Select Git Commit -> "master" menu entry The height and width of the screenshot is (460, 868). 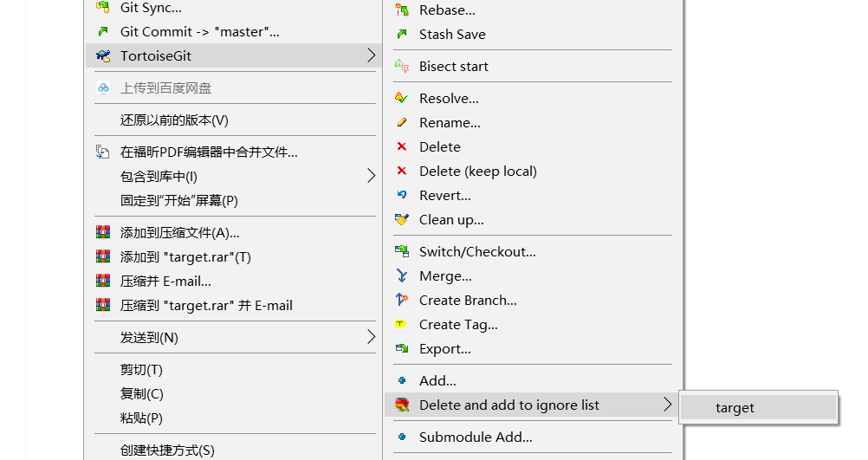pyautogui.click(x=199, y=32)
